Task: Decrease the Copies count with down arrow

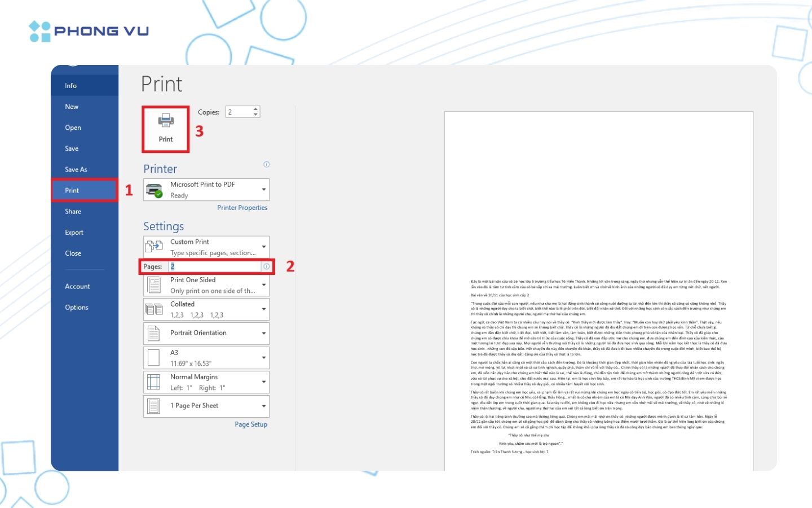Action: pyautogui.click(x=255, y=115)
